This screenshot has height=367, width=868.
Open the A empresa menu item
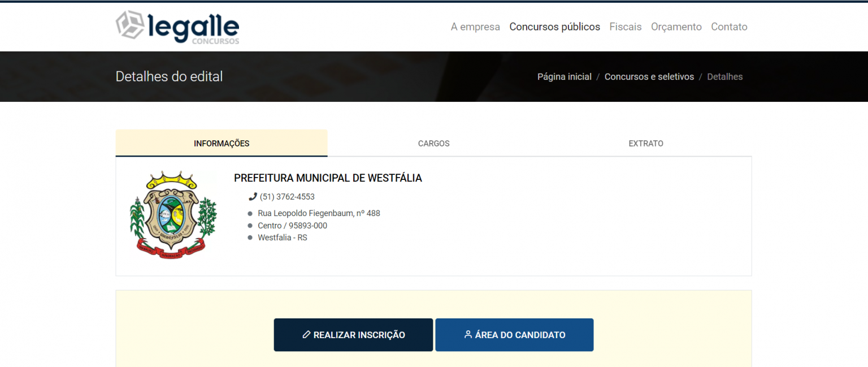tap(475, 27)
